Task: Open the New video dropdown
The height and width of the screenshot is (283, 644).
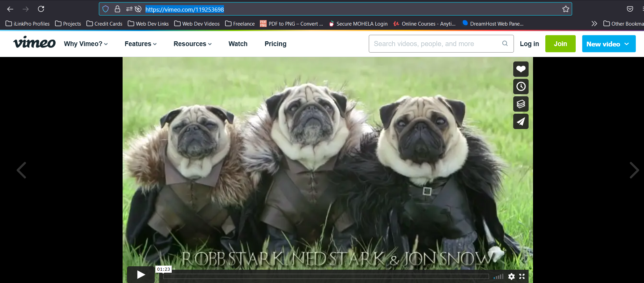Action: tap(609, 44)
